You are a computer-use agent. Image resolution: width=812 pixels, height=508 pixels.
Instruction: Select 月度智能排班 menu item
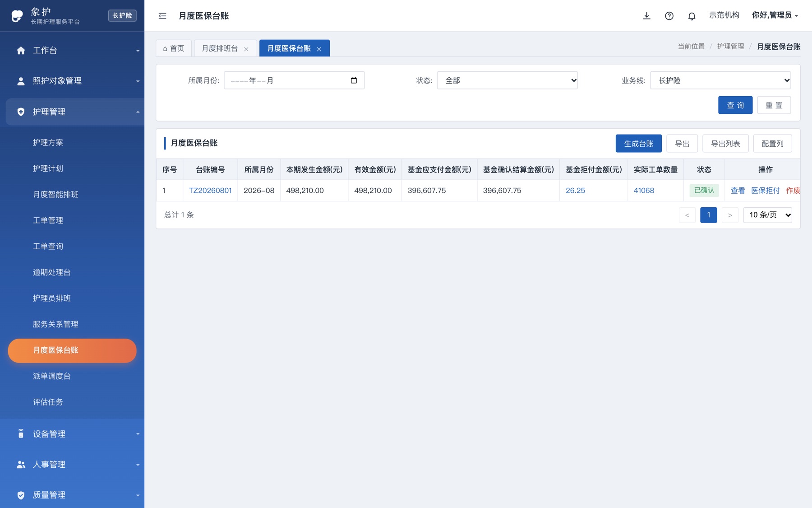click(55, 195)
